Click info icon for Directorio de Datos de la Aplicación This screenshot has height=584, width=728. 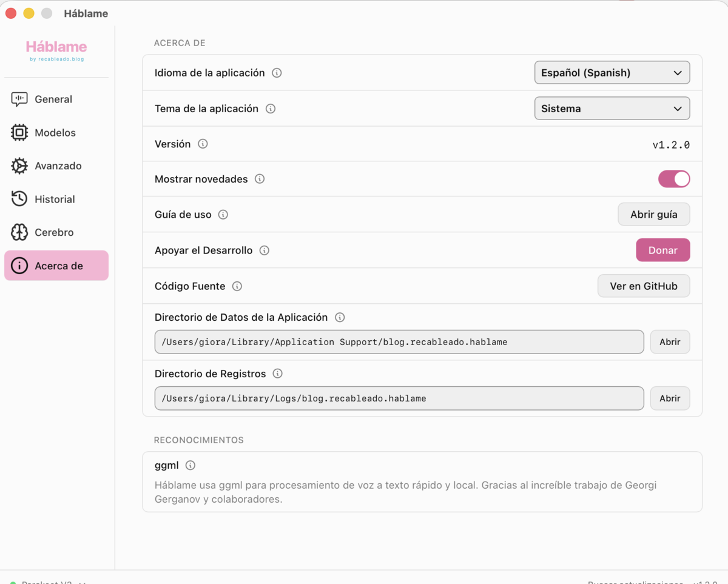click(340, 317)
